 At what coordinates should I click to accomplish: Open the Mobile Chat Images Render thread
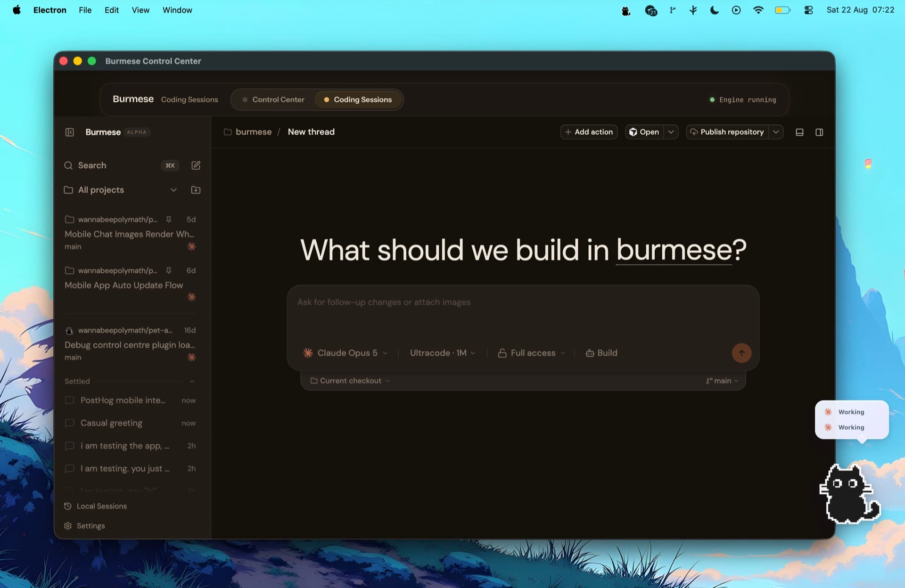pos(130,233)
